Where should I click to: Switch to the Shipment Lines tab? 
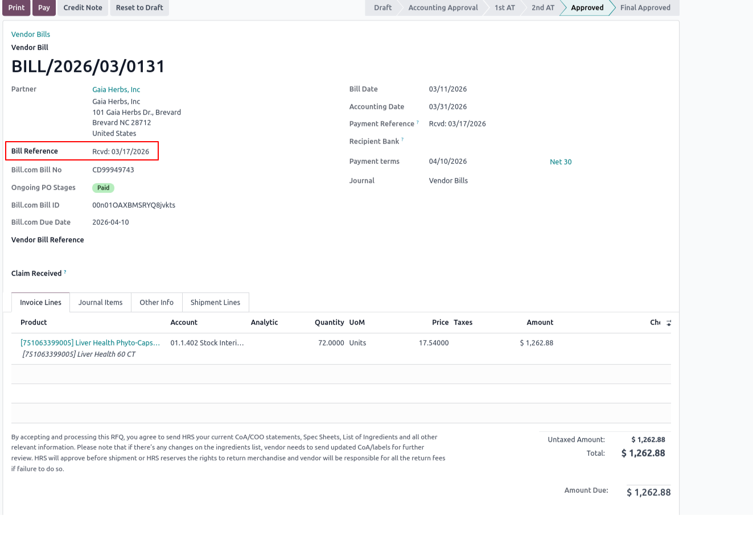[x=215, y=302]
